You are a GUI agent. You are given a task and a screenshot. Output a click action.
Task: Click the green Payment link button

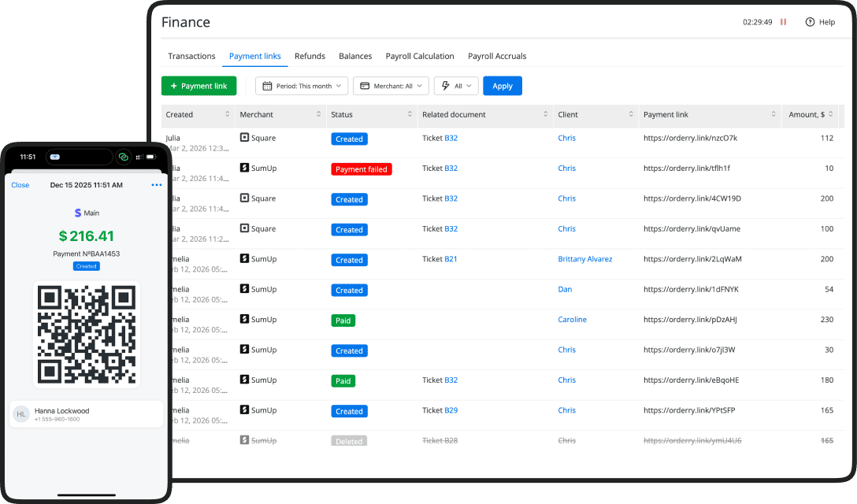click(x=198, y=86)
